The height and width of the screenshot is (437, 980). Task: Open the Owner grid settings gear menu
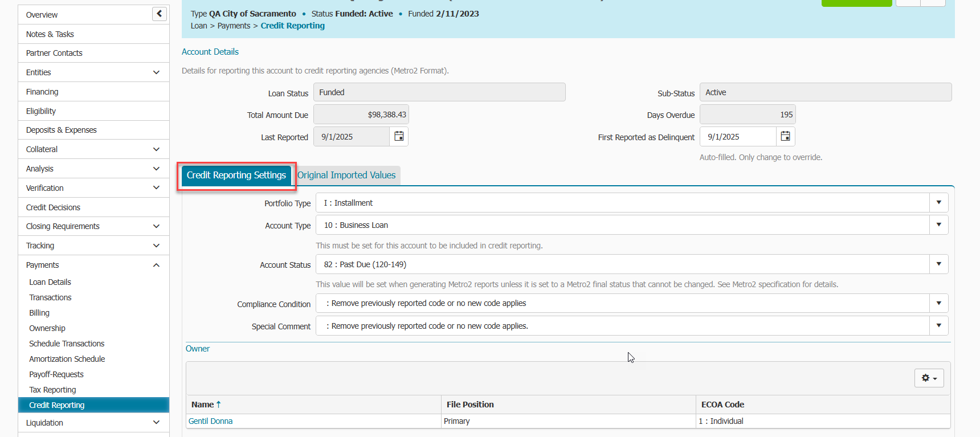pos(929,378)
